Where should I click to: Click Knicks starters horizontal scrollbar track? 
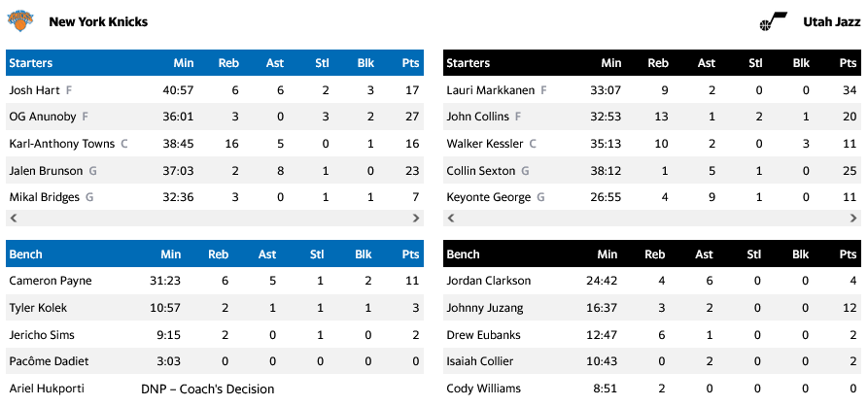pos(214,219)
